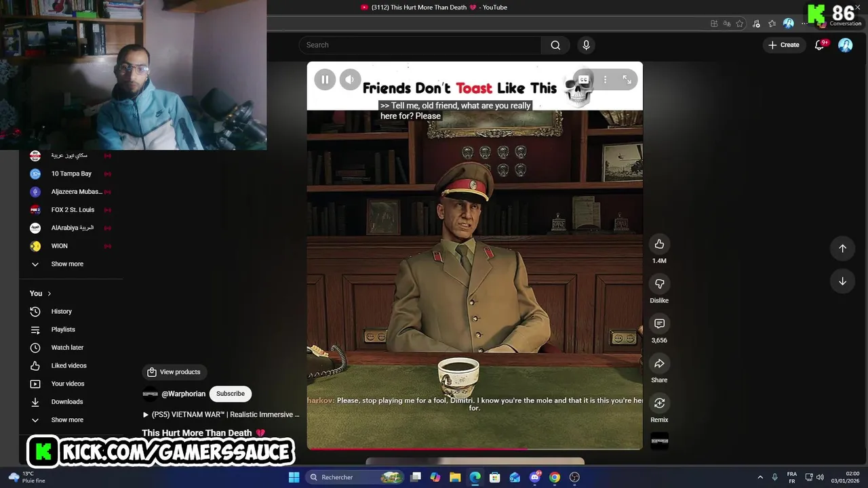Open the 3,656 comments panel

tap(659, 323)
